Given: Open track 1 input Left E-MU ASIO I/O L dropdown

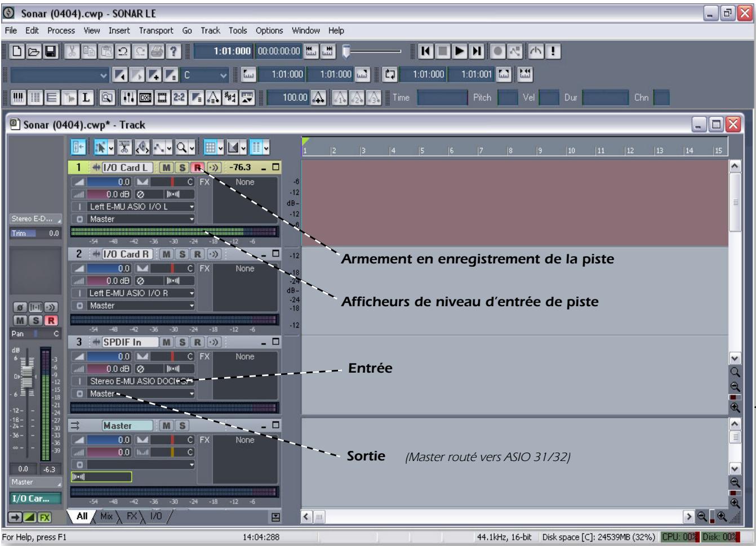Looking at the screenshot, I should tap(140, 207).
